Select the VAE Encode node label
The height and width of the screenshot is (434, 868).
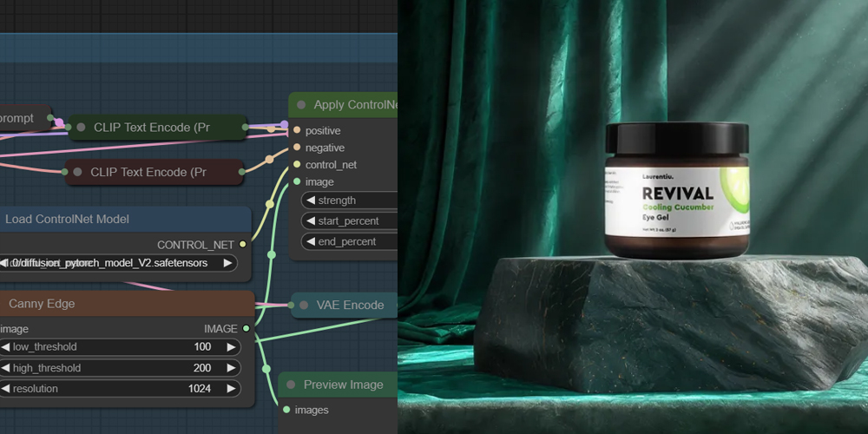coord(350,305)
